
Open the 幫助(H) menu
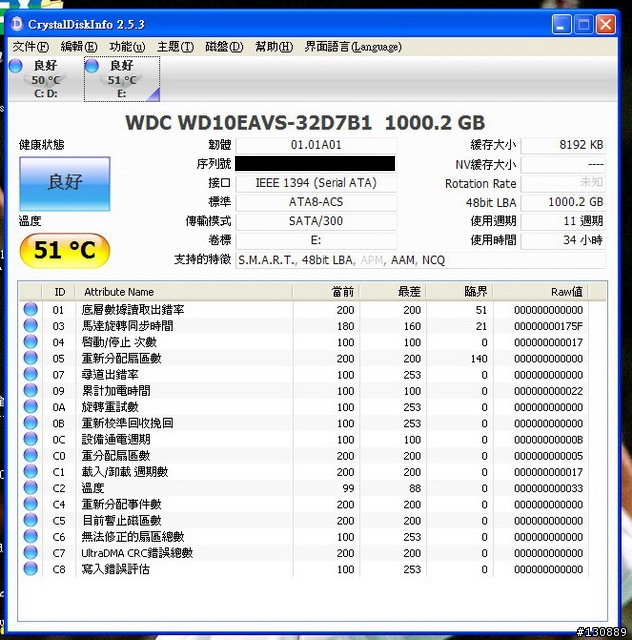click(274, 47)
